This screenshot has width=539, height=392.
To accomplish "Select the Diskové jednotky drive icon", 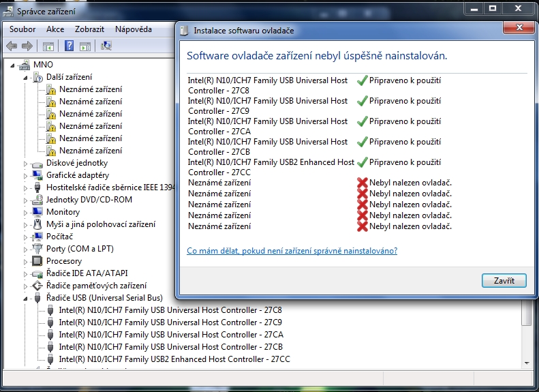I will (x=37, y=164).
